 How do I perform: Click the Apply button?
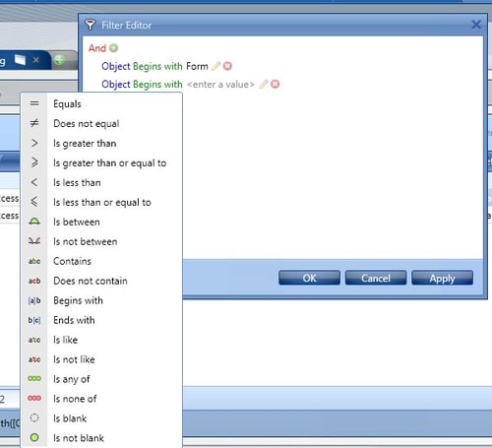pos(442,278)
